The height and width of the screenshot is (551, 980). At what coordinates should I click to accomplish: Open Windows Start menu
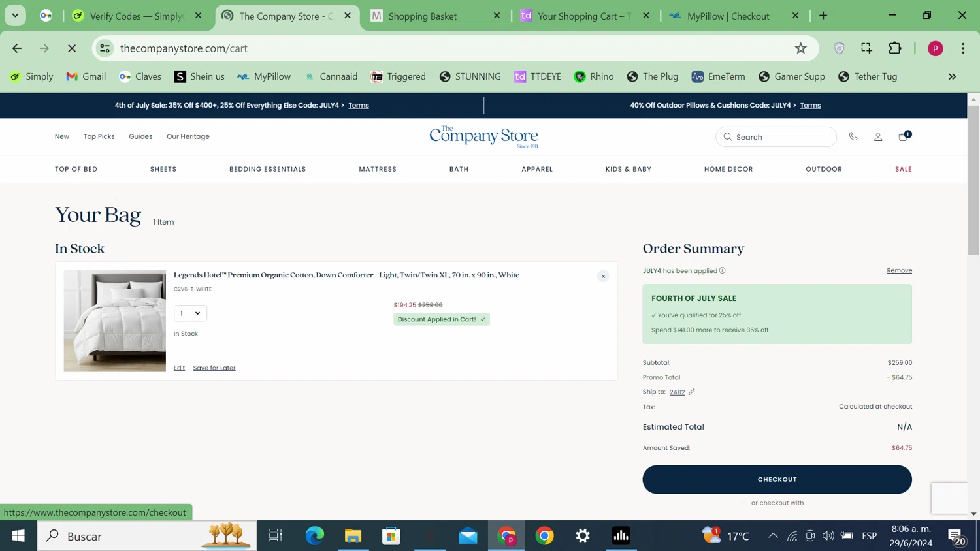[18, 536]
